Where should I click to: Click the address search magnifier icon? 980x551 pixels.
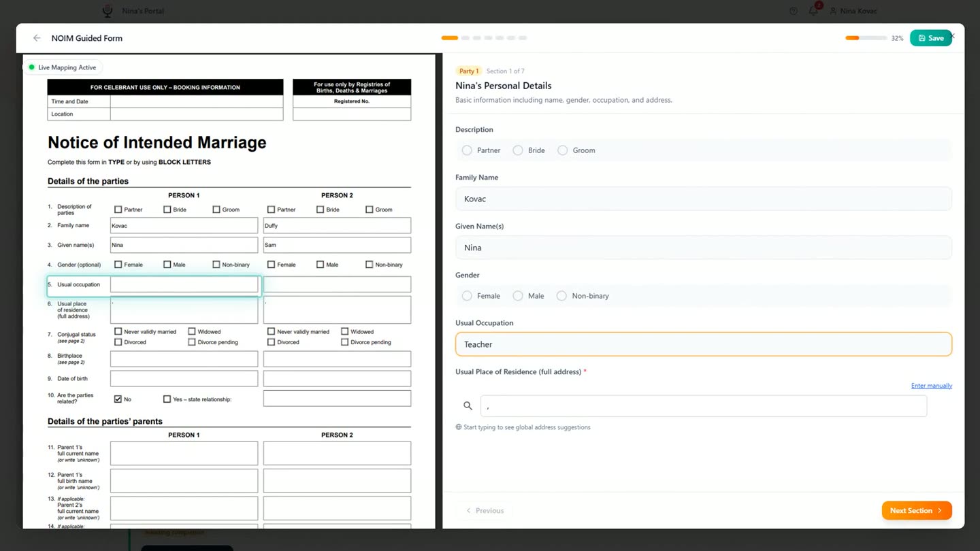(468, 405)
